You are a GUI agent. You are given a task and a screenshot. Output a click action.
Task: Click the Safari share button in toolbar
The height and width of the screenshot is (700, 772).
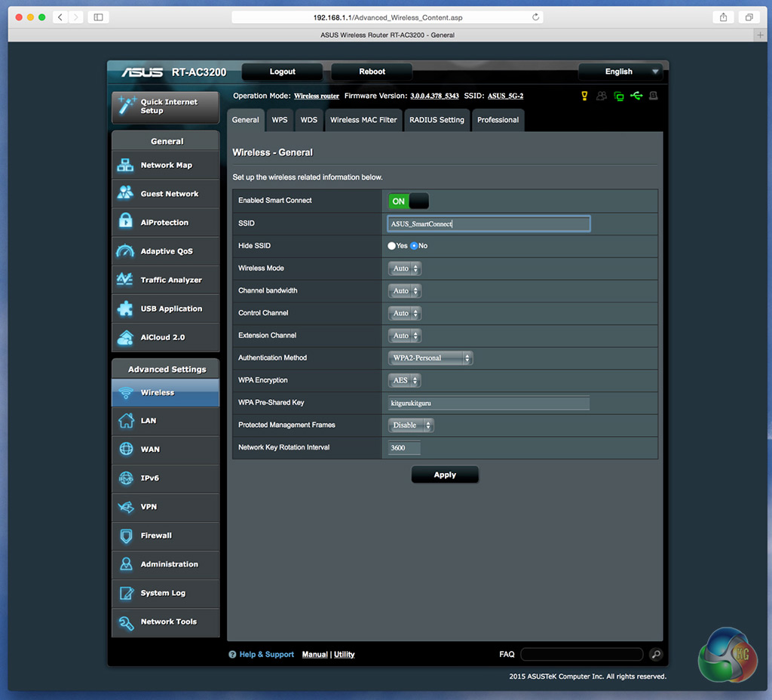[723, 17]
